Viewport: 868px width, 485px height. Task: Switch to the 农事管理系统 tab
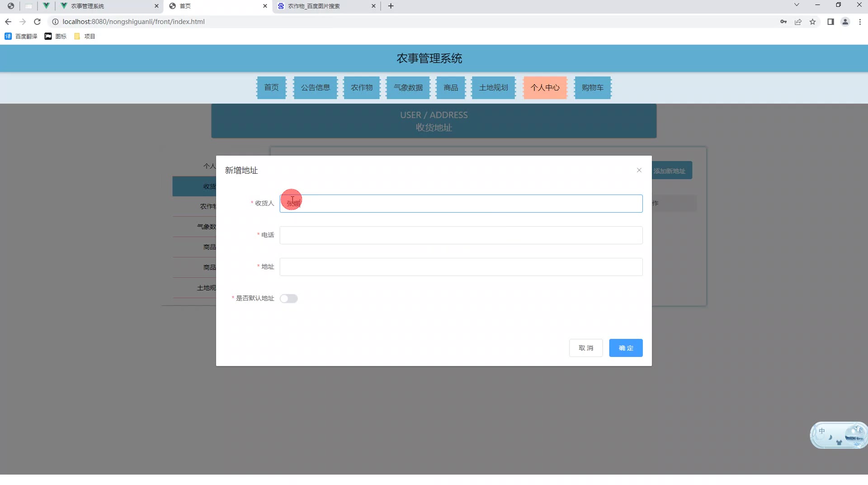[108, 6]
